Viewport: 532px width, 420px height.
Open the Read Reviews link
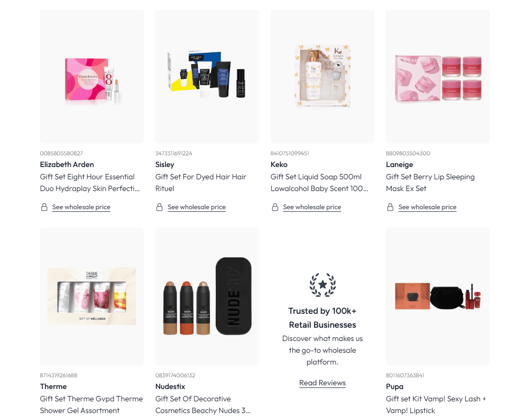click(x=323, y=383)
